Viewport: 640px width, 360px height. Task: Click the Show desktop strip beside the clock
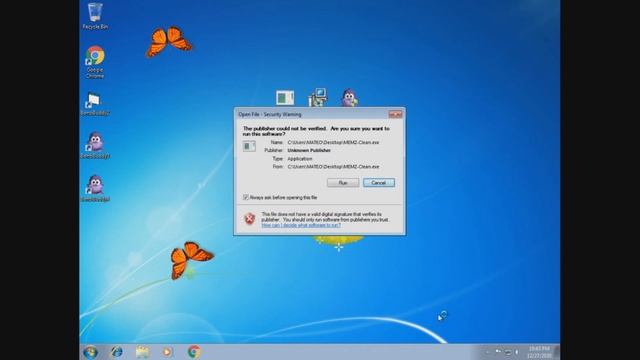tap(557, 352)
